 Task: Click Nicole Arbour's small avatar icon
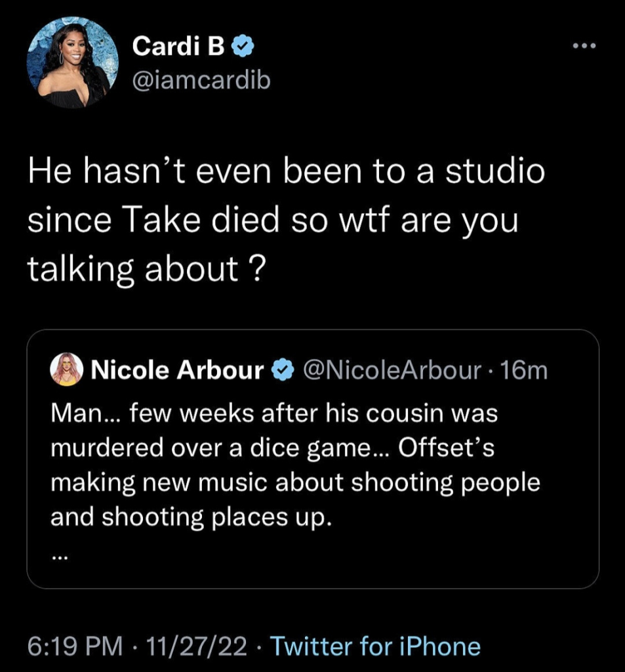pyautogui.click(x=67, y=371)
